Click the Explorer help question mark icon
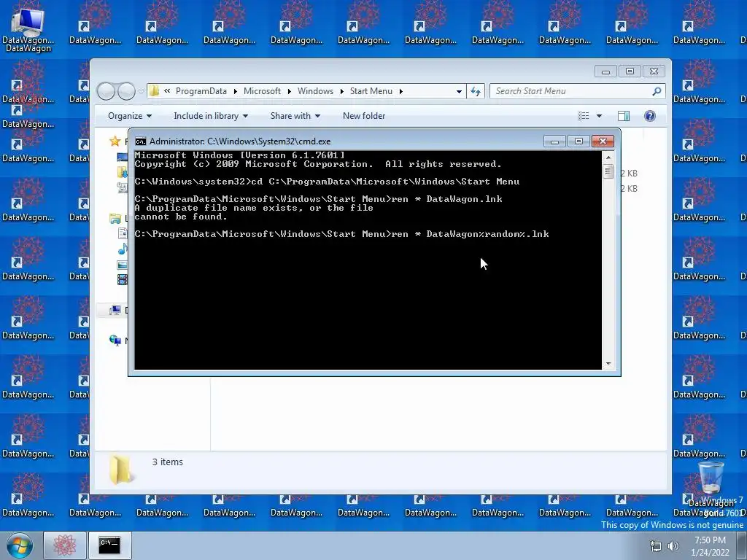 click(x=650, y=116)
